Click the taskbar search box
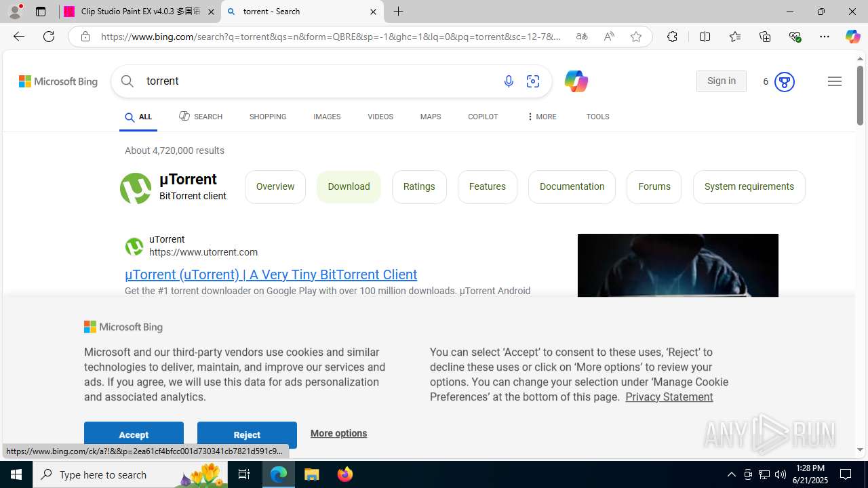Image resolution: width=868 pixels, height=488 pixels. (x=130, y=474)
